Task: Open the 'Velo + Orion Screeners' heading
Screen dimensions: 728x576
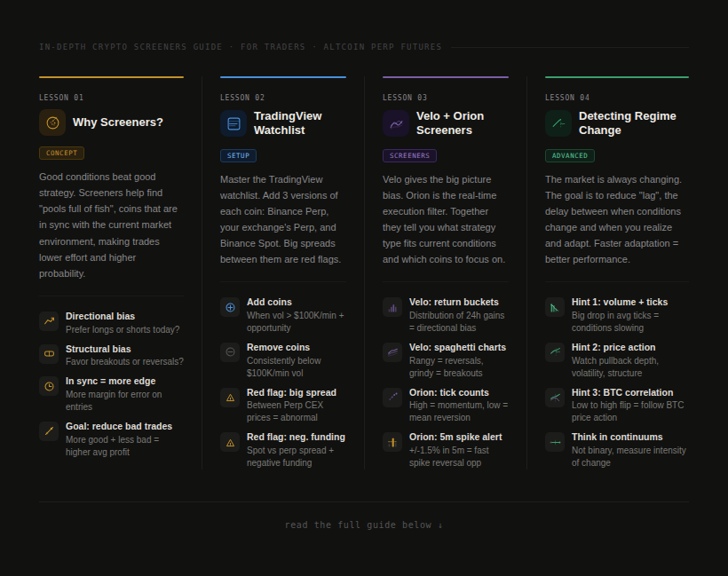Action: tap(450, 123)
